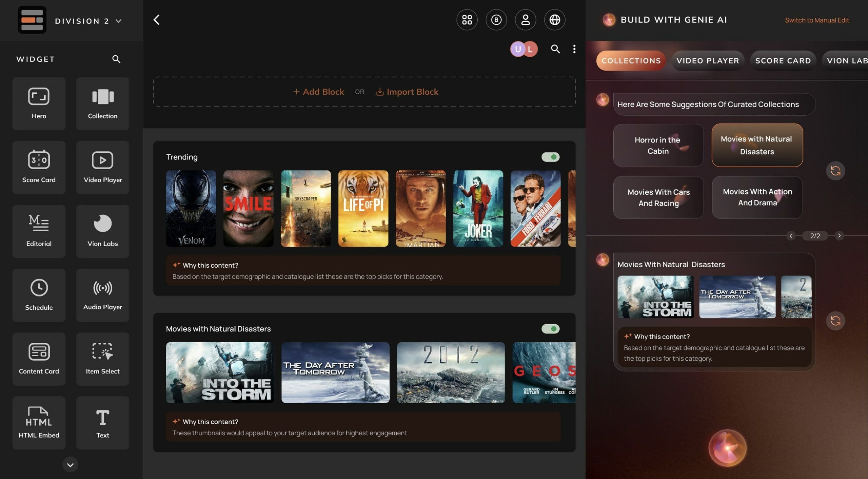The image size is (868, 479).
Task: Select the Audio Player widget
Action: click(x=102, y=295)
